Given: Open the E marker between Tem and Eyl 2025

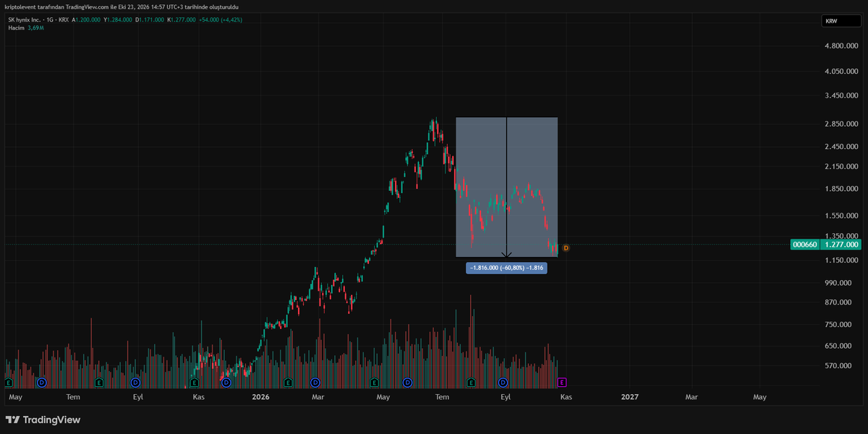Looking at the screenshot, I should click(x=99, y=382).
